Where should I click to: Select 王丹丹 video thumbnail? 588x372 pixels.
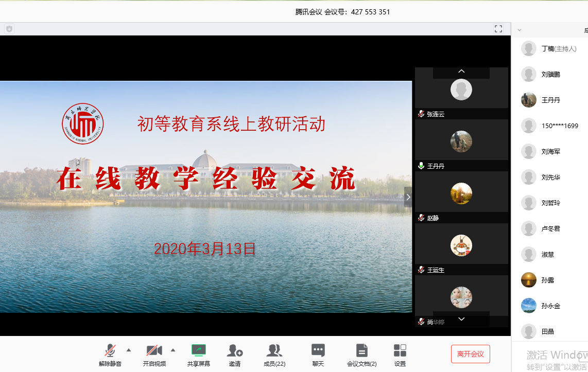461,141
